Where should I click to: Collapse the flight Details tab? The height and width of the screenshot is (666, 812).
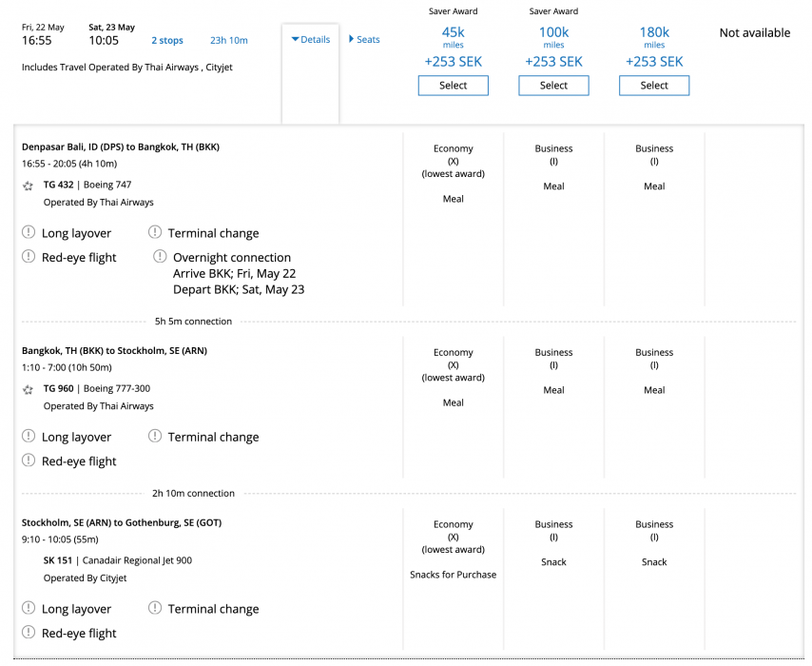(311, 40)
